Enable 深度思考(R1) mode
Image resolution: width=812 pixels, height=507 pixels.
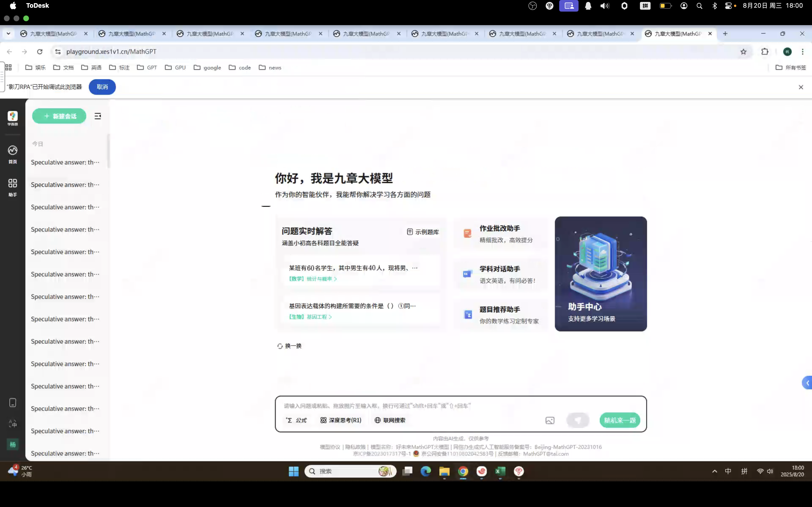pos(340,420)
